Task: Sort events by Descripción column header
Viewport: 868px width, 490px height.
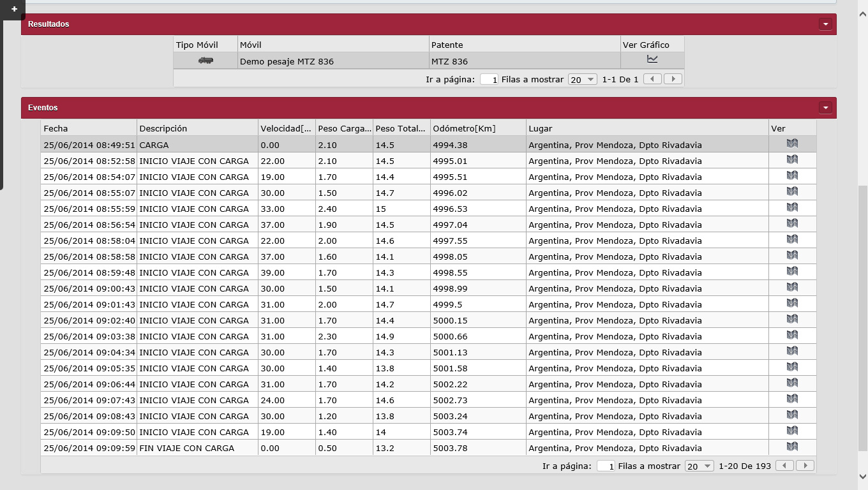Action: click(197, 128)
